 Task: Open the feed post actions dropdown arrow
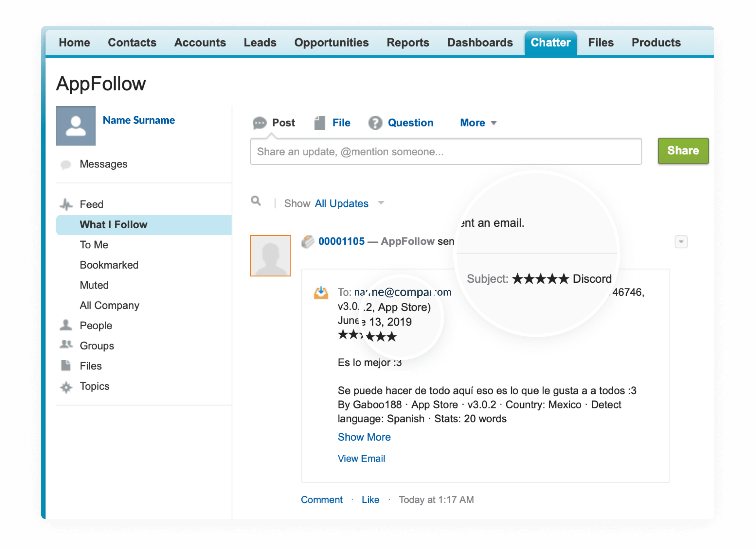click(x=681, y=242)
